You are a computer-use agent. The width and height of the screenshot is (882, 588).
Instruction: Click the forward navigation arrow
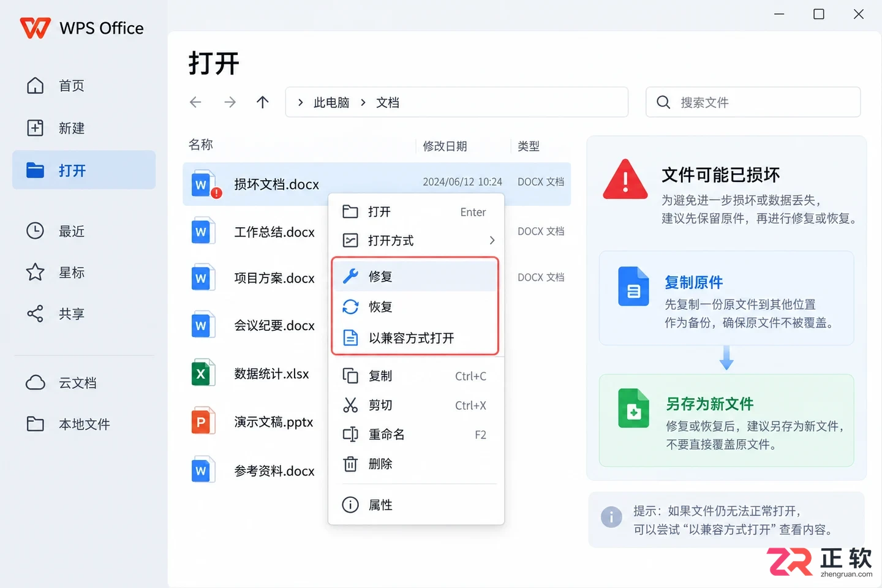(230, 102)
